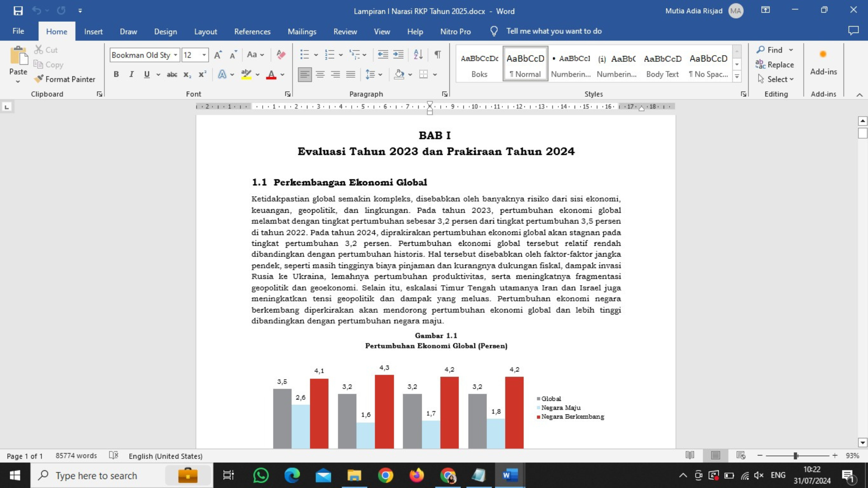868x488 pixels.
Task: Open the spelling proofing icon in status bar
Action: 113,455
